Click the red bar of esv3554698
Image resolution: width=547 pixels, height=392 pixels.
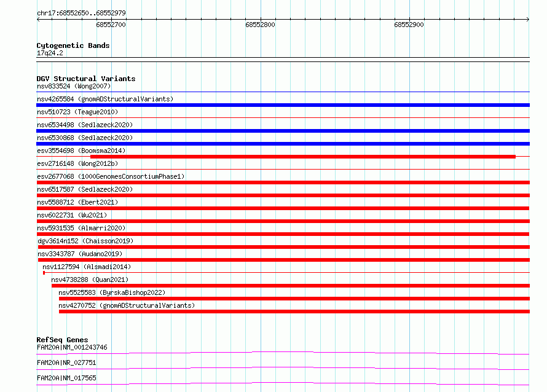pos(303,157)
